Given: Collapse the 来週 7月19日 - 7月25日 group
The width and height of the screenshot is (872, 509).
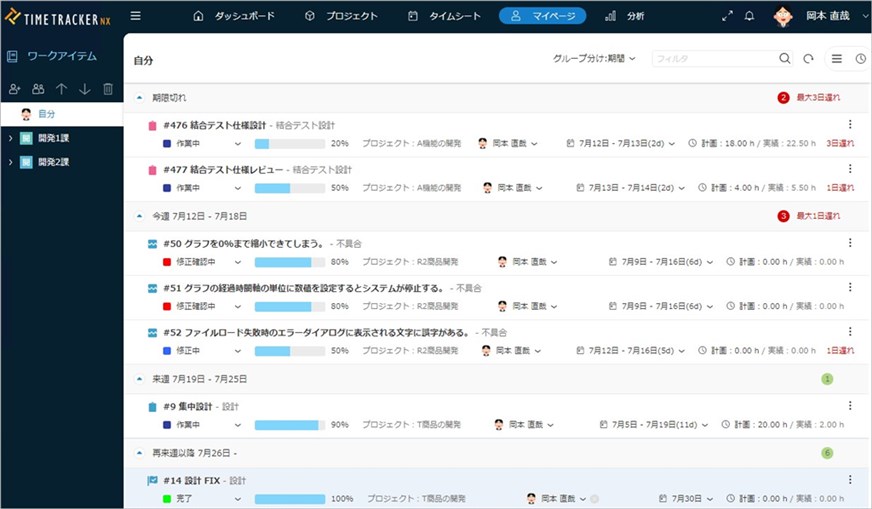Looking at the screenshot, I should click(x=140, y=379).
